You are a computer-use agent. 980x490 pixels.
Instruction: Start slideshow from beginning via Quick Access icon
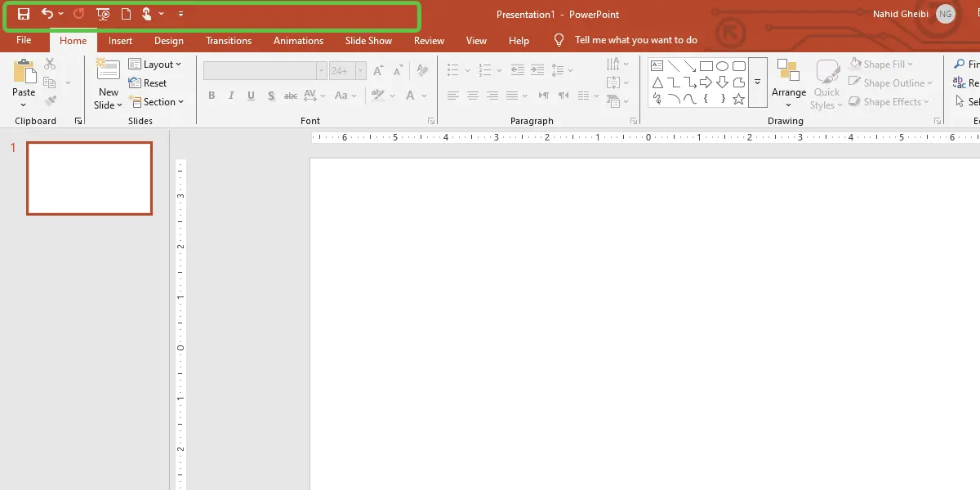[x=103, y=14]
